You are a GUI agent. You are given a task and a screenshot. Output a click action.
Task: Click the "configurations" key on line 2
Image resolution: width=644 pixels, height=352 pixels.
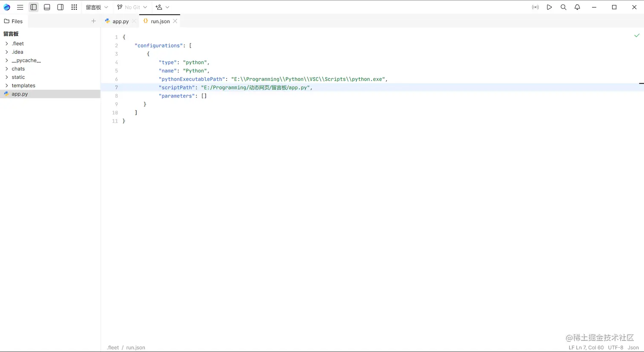(159, 46)
